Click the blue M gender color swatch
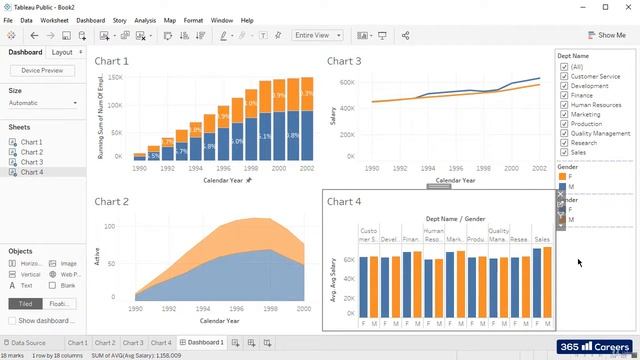The width and height of the screenshot is (640, 360). coord(562,187)
